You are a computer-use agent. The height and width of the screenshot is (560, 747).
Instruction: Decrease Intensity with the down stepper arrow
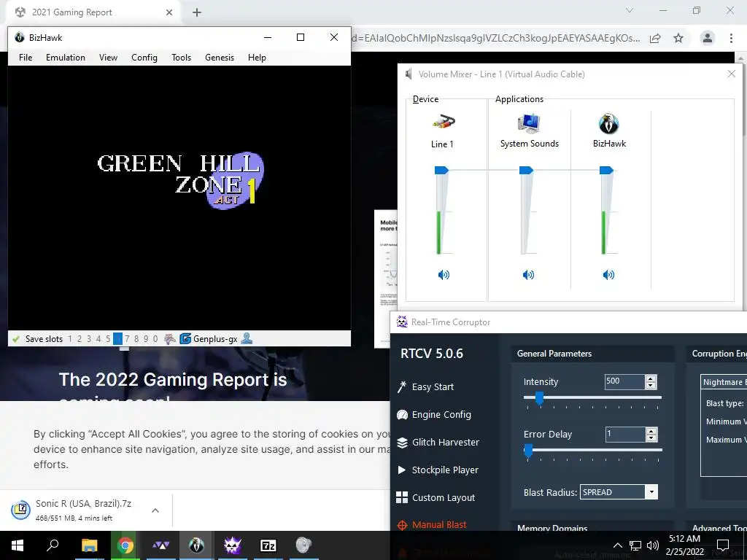pos(651,385)
